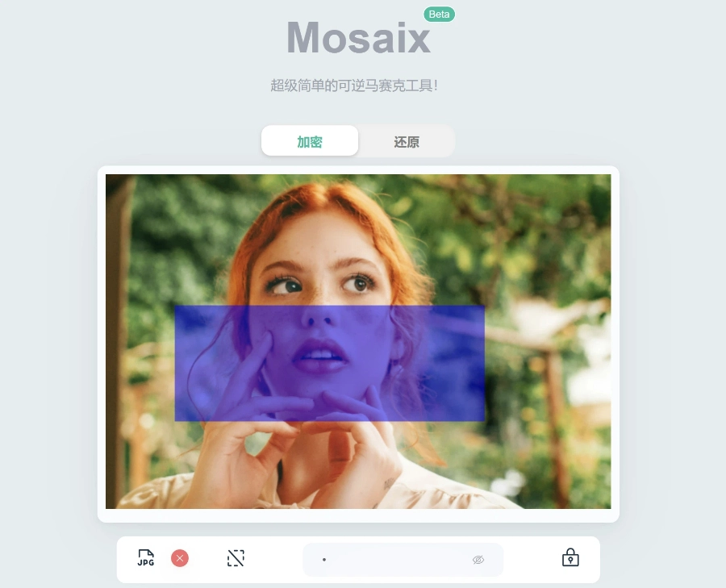
Task: Remove the image with the red X button
Action: coord(180,558)
